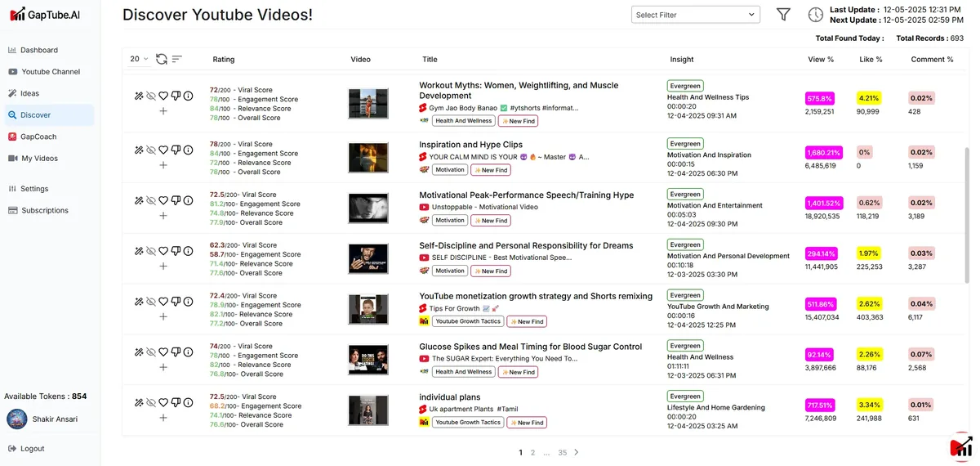Click the refresh icon in table header
980x466 pixels.
click(x=162, y=59)
